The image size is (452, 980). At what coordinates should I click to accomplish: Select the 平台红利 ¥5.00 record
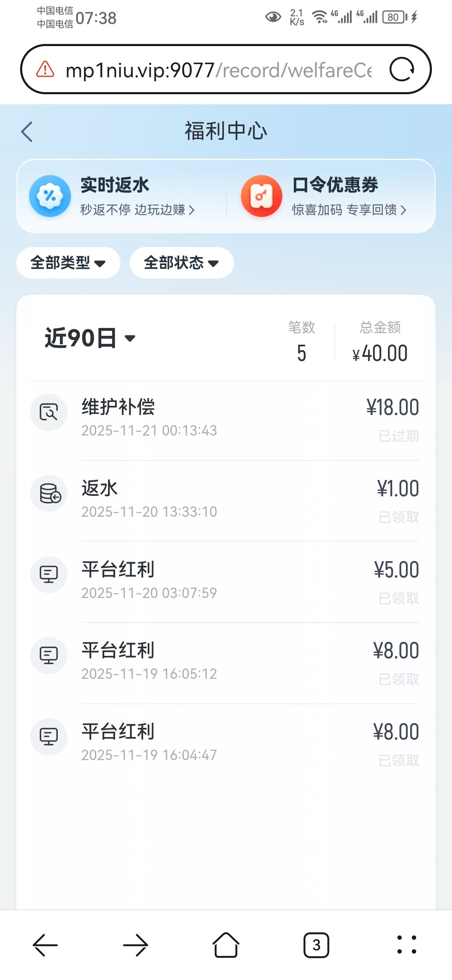226,581
